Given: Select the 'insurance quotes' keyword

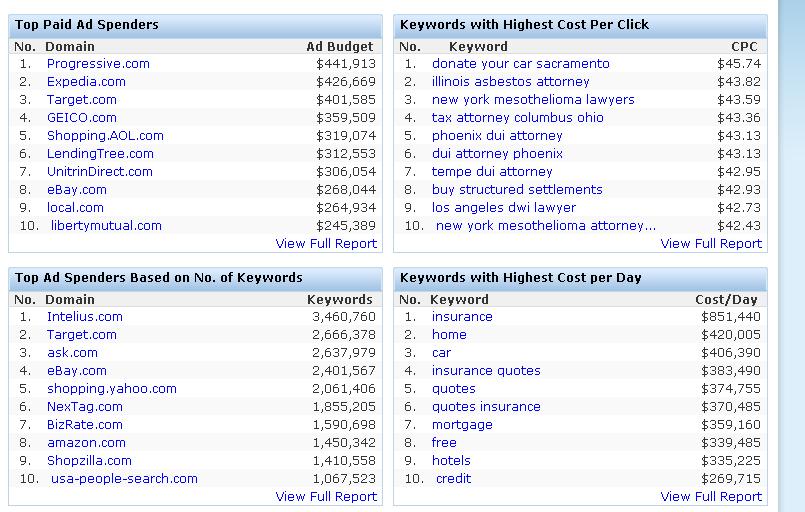Looking at the screenshot, I should point(486,371).
